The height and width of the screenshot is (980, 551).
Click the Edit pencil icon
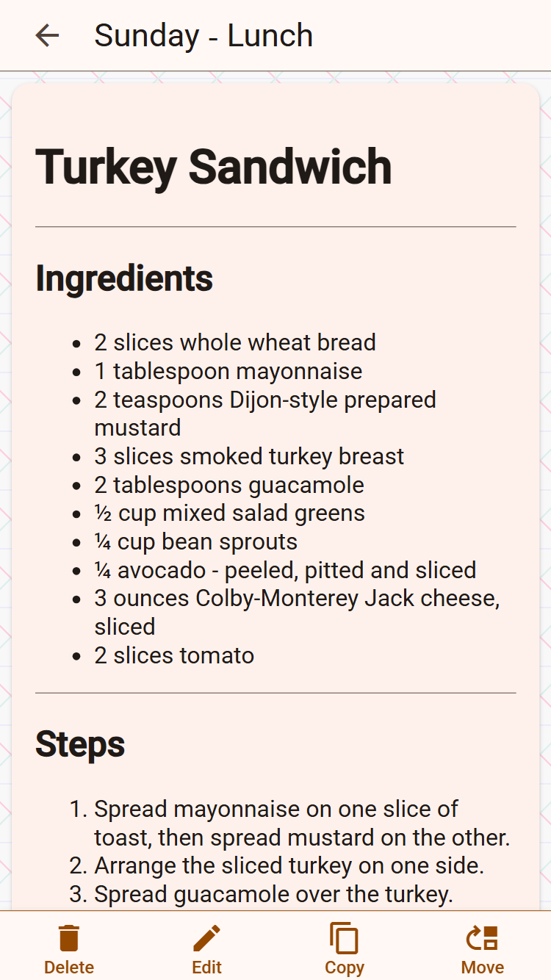(x=206, y=939)
